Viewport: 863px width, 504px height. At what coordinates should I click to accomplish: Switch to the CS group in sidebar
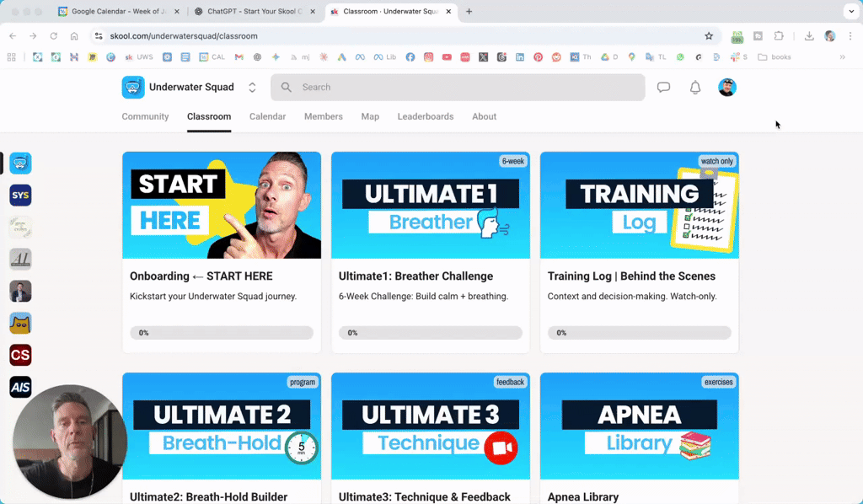(x=20, y=355)
